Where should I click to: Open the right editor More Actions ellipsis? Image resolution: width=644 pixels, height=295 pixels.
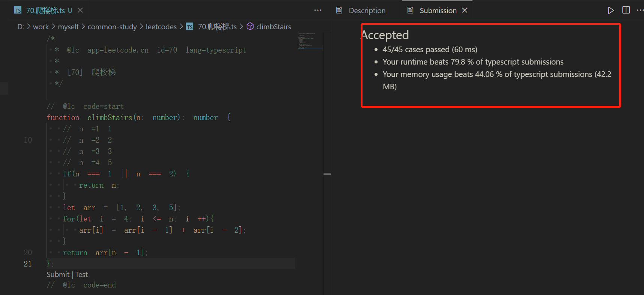[640, 10]
